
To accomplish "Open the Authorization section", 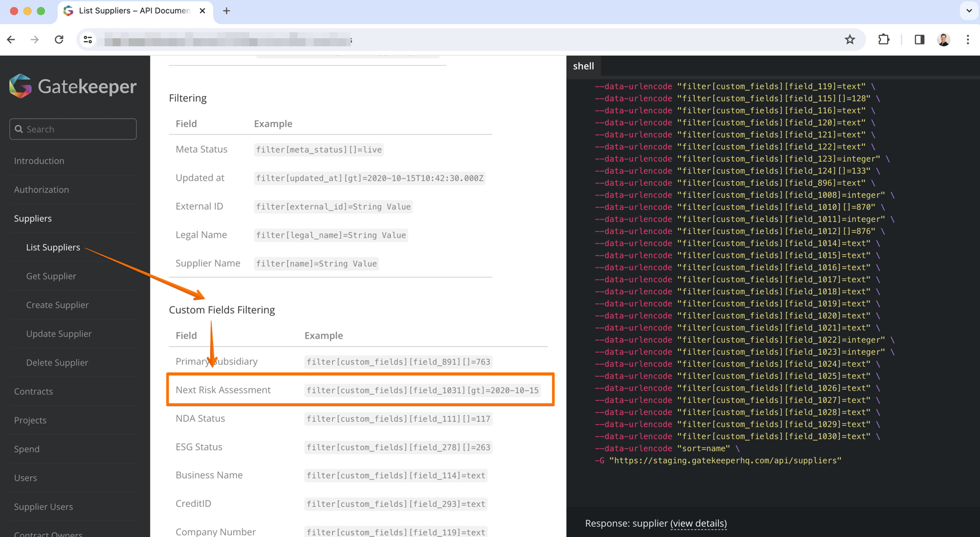I will click(42, 190).
